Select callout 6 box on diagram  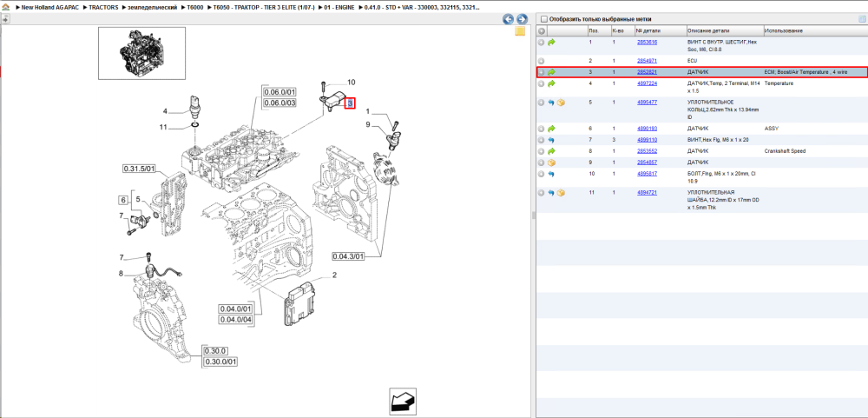coord(123,200)
